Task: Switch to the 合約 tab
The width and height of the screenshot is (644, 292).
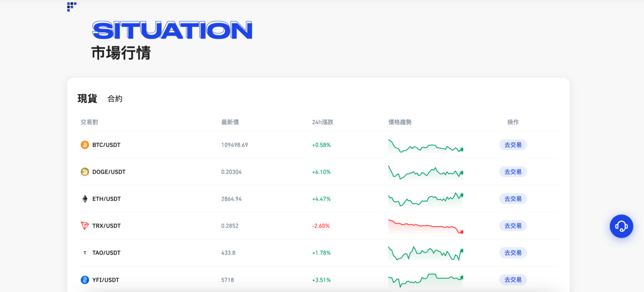Action: pyautogui.click(x=115, y=99)
